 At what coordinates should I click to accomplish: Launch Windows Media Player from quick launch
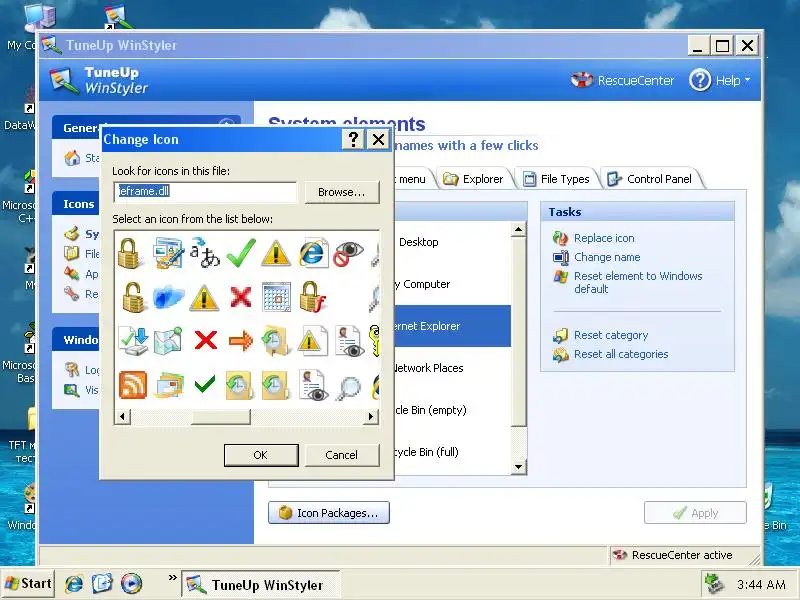point(131,584)
